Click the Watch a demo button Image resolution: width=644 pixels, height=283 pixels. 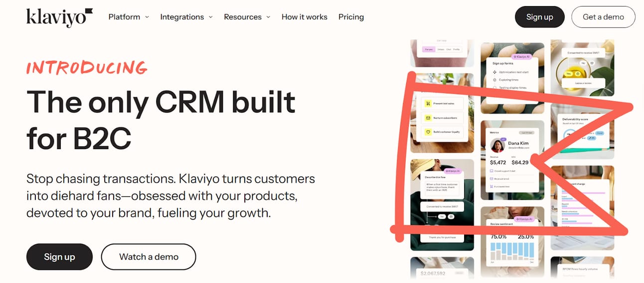149,257
